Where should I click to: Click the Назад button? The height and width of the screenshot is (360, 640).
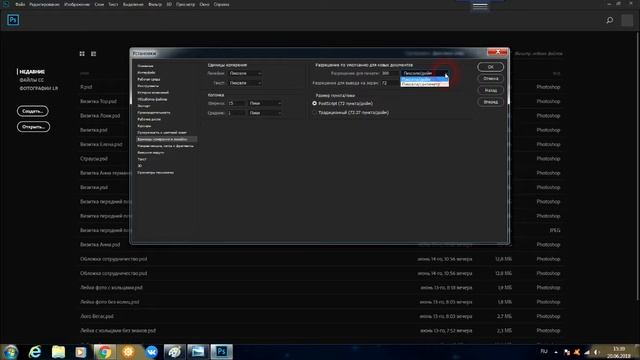[490, 90]
